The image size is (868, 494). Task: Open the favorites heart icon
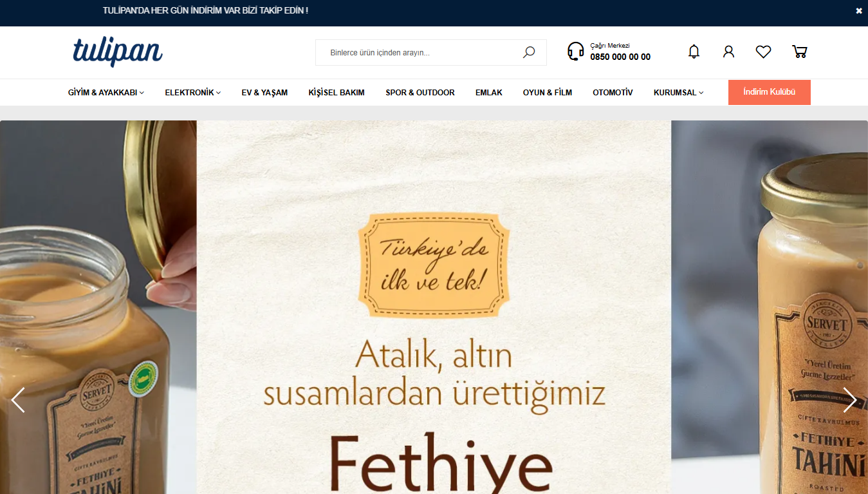click(x=763, y=52)
